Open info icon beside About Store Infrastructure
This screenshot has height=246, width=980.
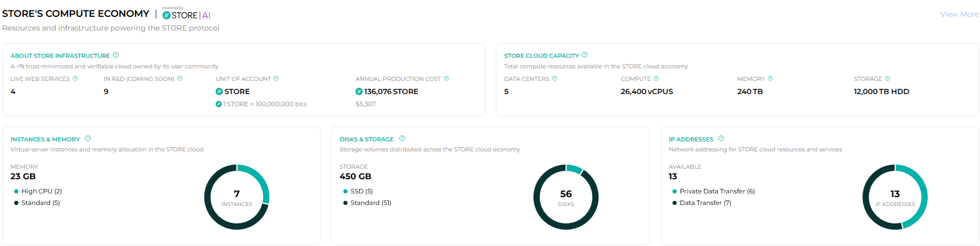point(116,55)
